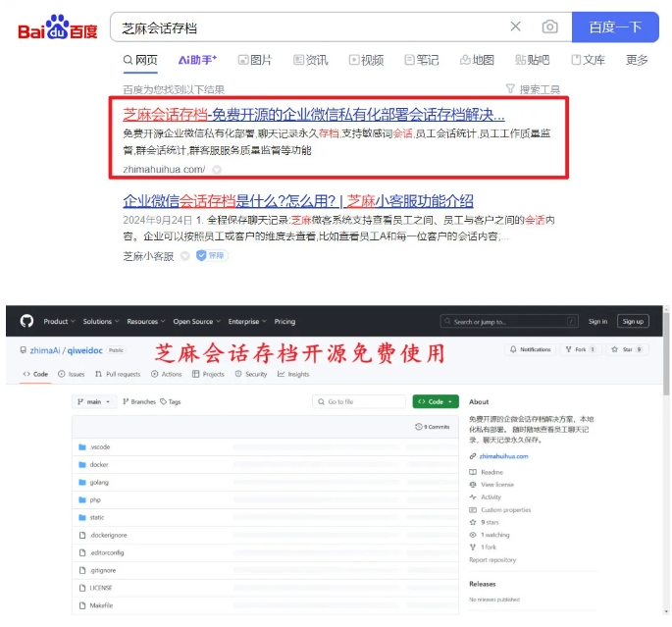Click the Fork button
This screenshot has height=627, width=672.
tap(581, 349)
